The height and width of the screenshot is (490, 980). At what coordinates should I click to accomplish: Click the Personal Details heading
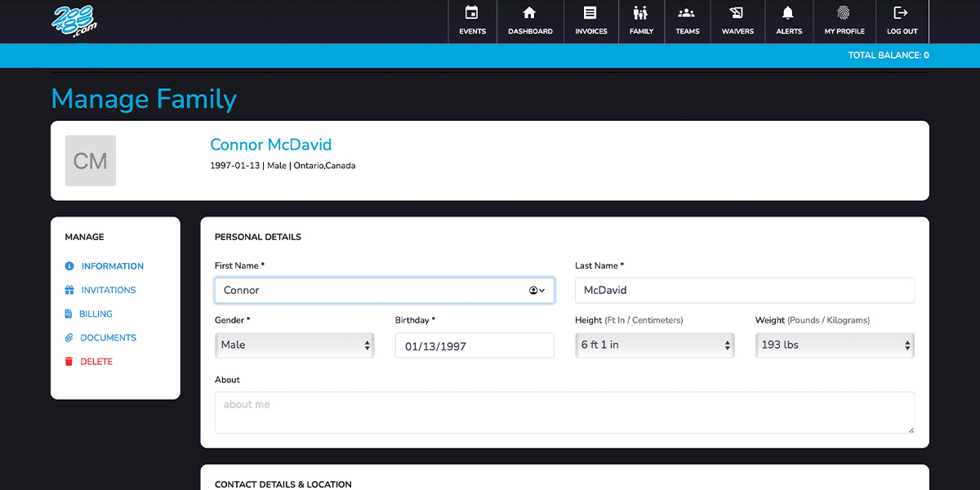(258, 238)
